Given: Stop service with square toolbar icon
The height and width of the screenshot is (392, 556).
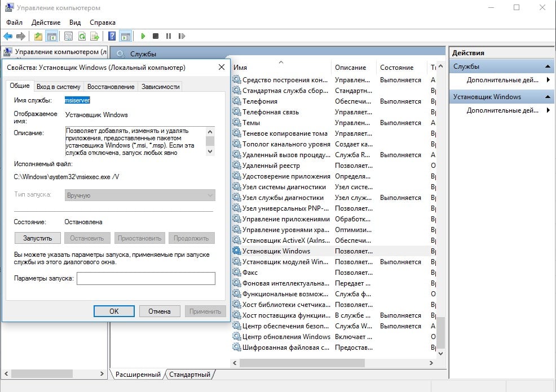Looking at the screenshot, I should coord(155,36).
